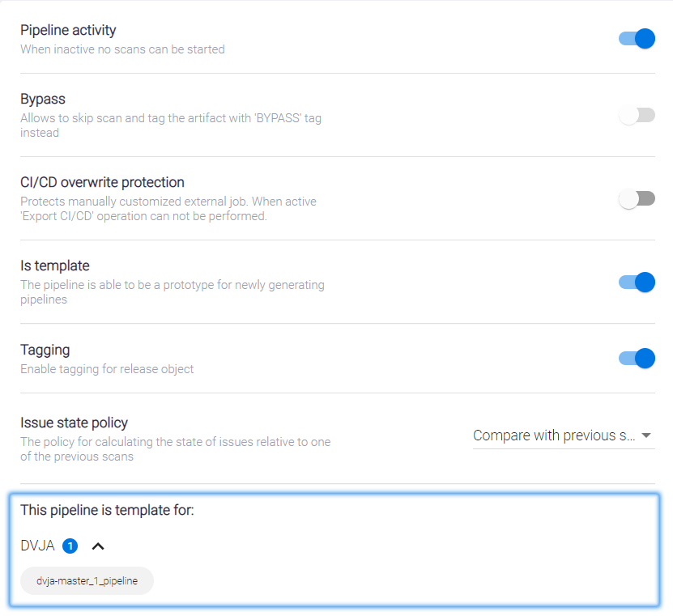The width and height of the screenshot is (673, 616).
Task: Select the Tagging setting title
Action: [x=45, y=350]
